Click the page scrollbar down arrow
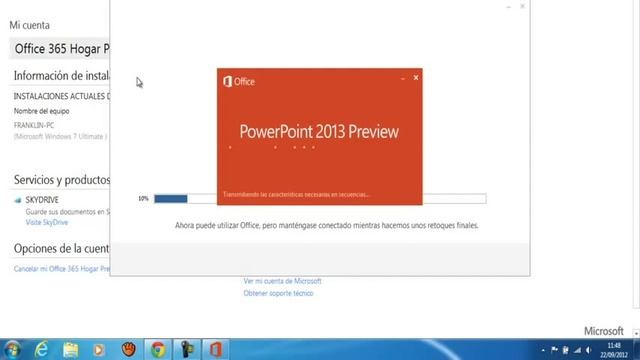This screenshot has height=360, width=640. pos(636,333)
